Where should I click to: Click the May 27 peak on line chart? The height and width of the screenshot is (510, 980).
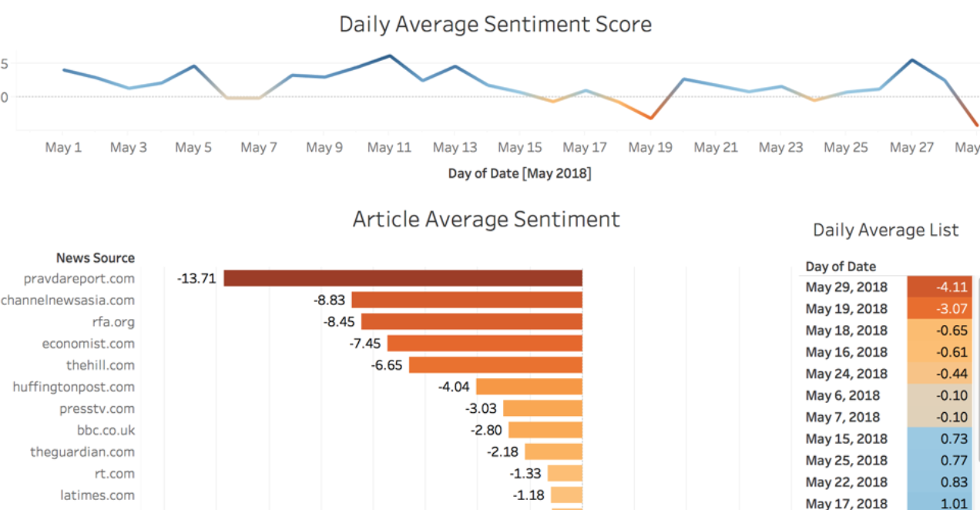pos(912,59)
